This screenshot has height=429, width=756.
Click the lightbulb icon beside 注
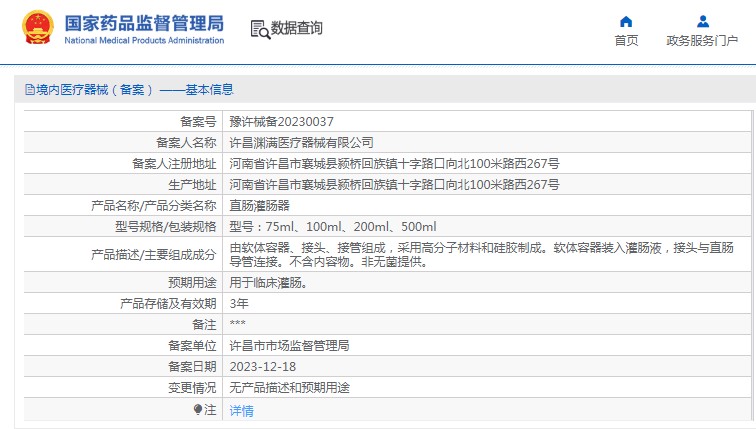(x=198, y=410)
